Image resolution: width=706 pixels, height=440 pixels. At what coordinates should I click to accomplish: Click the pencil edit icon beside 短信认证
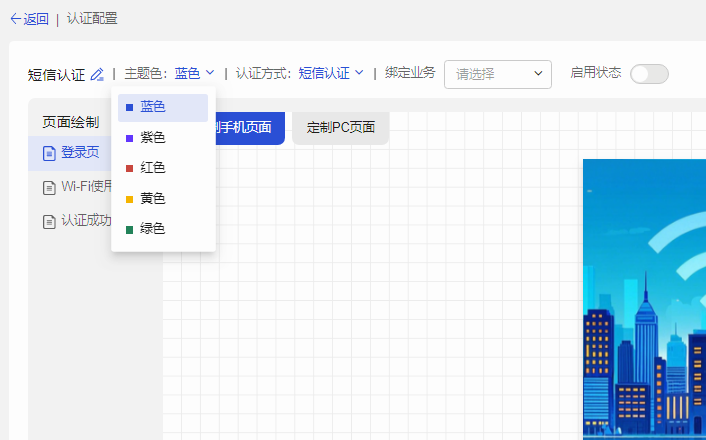[x=97, y=74]
